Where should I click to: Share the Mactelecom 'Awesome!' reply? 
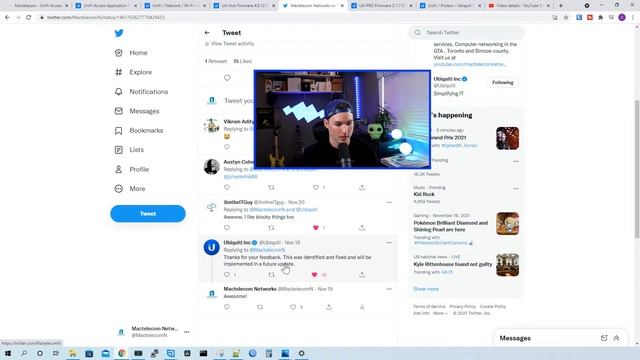tap(329, 307)
